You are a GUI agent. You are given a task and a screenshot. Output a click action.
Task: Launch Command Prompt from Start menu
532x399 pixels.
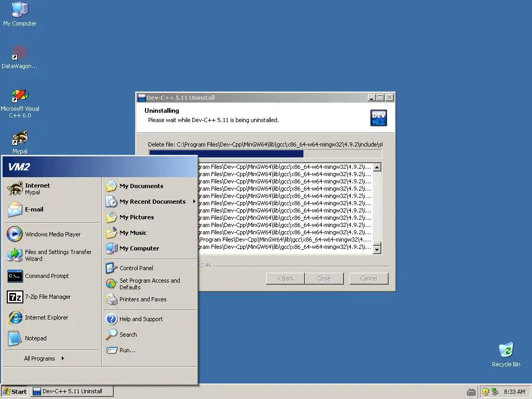pos(52,276)
